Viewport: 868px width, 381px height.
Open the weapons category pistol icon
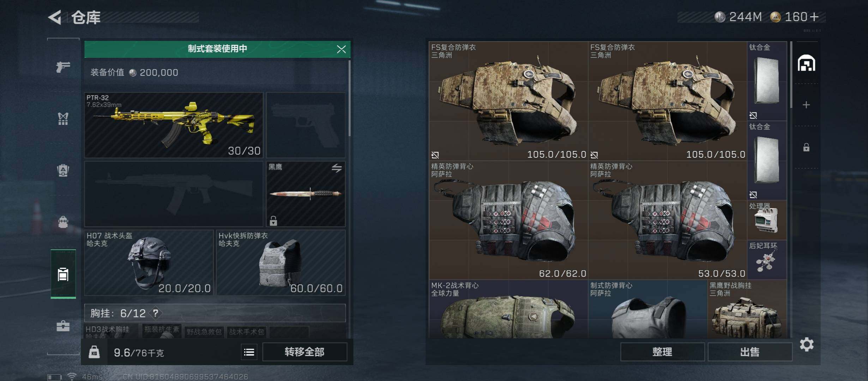click(63, 66)
